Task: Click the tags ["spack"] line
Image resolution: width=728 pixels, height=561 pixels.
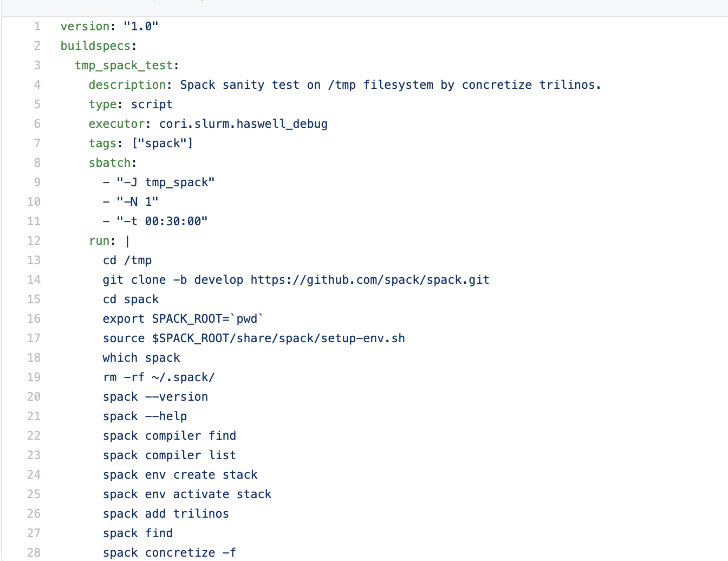Action: coord(141,143)
